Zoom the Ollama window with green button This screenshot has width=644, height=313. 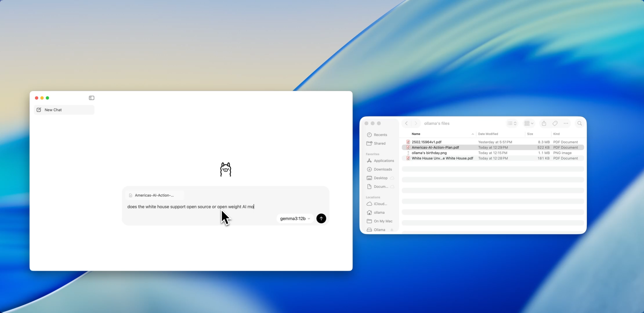[47, 98]
